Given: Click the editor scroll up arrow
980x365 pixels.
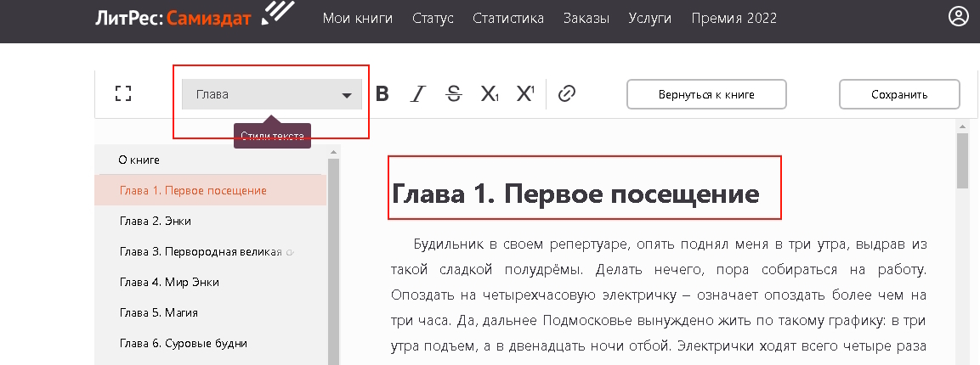Looking at the screenshot, I should click(x=962, y=126).
